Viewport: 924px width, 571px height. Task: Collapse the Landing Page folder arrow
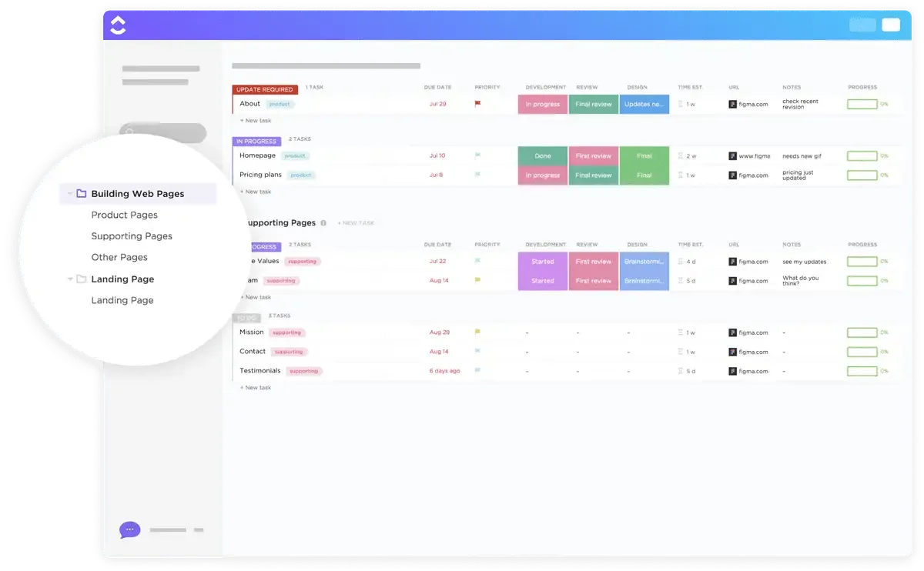click(x=70, y=279)
